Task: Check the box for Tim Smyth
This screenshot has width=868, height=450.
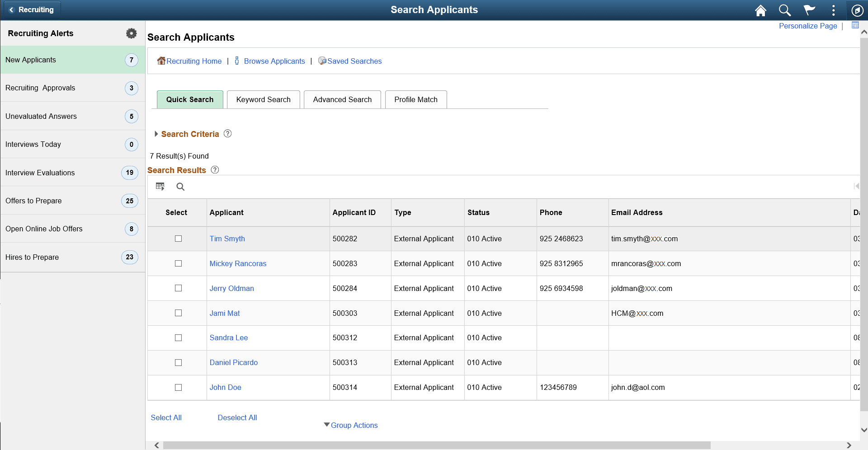Action: [x=179, y=239]
